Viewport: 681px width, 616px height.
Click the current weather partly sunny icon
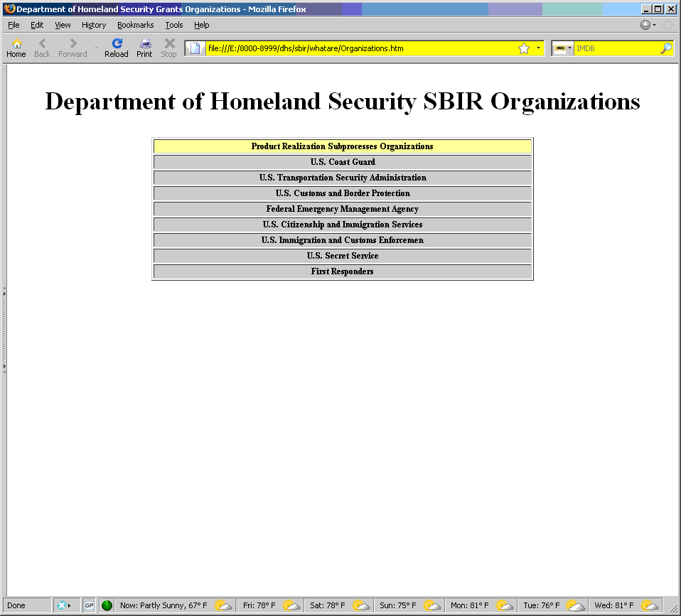click(x=223, y=605)
